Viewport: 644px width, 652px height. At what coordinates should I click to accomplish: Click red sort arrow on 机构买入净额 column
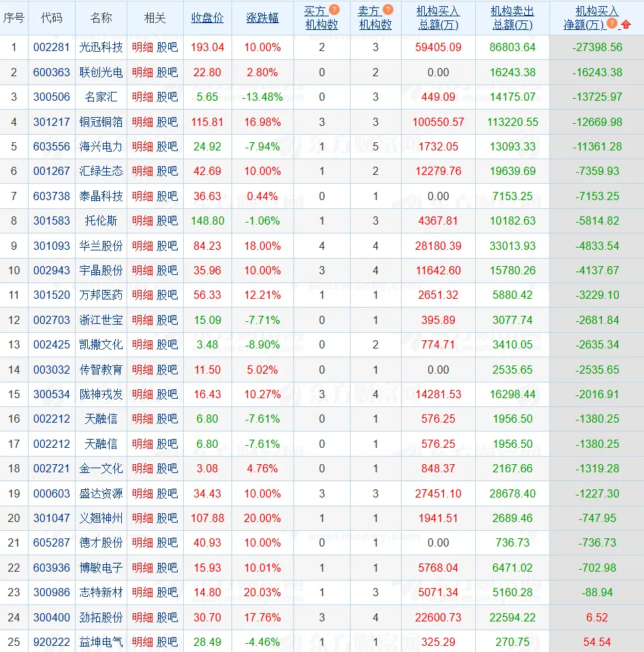coord(626,25)
